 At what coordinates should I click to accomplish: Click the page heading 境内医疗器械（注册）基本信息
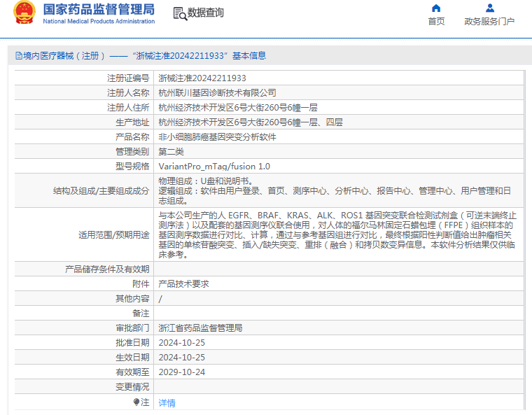click(144, 56)
